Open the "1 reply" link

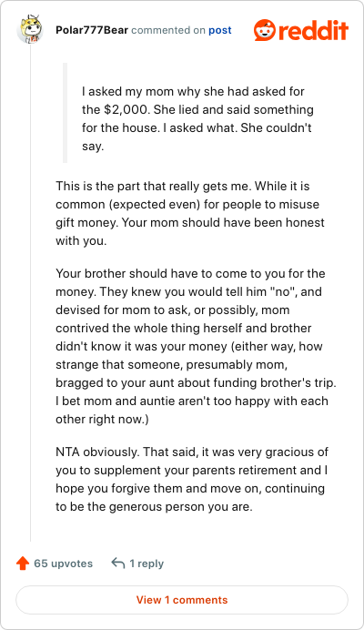coord(147,564)
